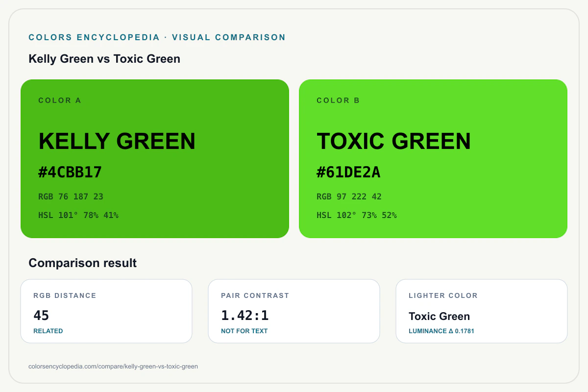Open the Lighter Color result card
The height and width of the screenshot is (392, 588).
pyautogui.click(x=482, y=311)
